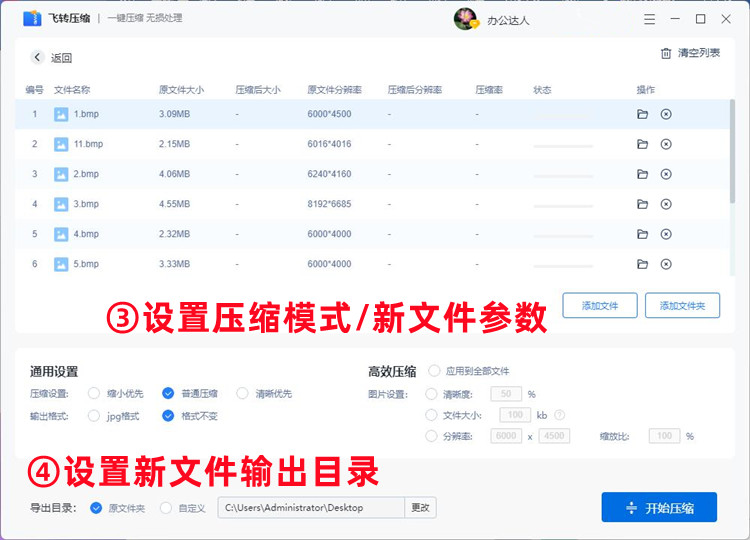Click the progress bar of 5.bmp
Viewport: 750px width, 540px height.
click(x=563, y=266)
